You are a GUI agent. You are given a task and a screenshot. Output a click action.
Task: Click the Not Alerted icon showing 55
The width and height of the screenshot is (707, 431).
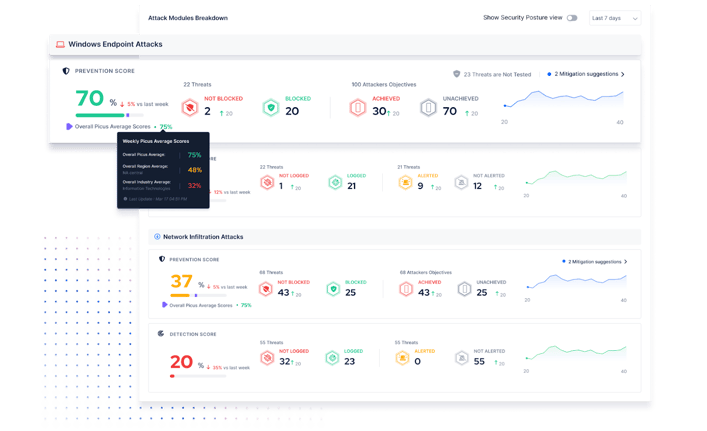461,357
